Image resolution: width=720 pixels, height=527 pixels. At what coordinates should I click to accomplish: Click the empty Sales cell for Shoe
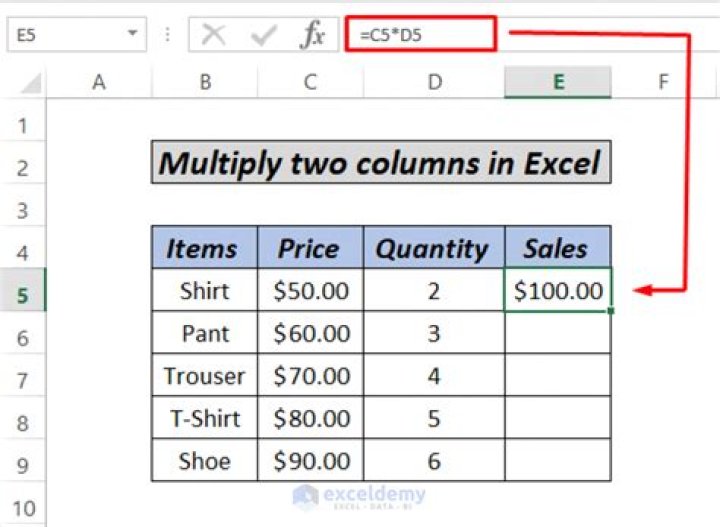click(x=558, y=460)
